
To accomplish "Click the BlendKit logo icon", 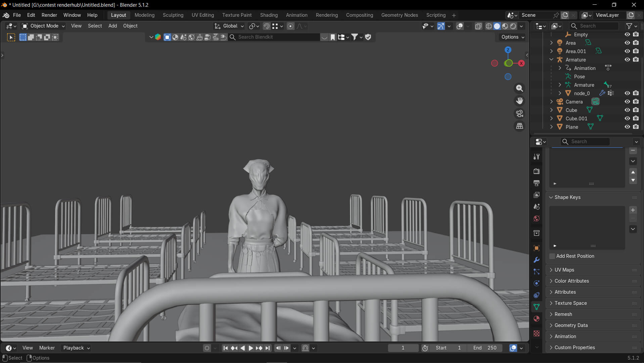I will pos(158,37).
